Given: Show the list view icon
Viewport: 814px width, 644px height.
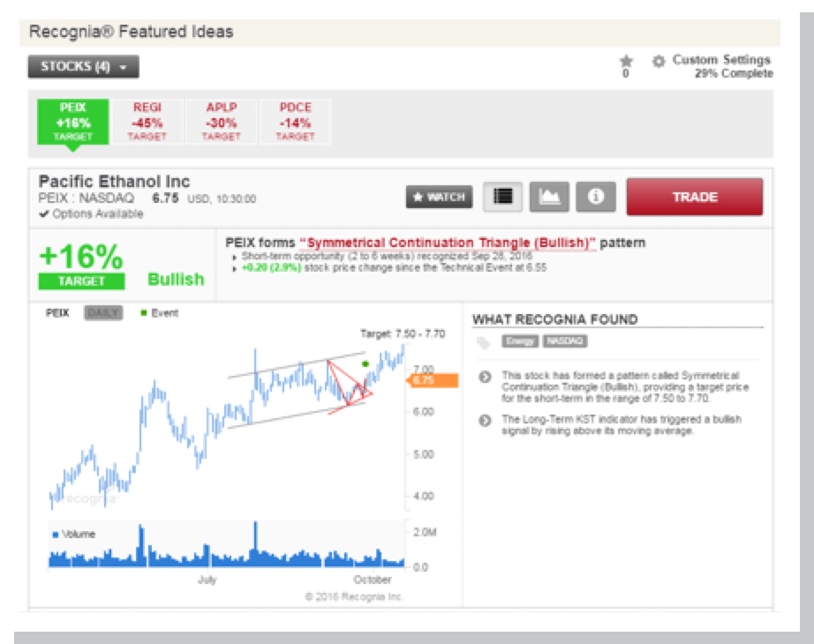Looking at the screenshot, I should (502, 197).
